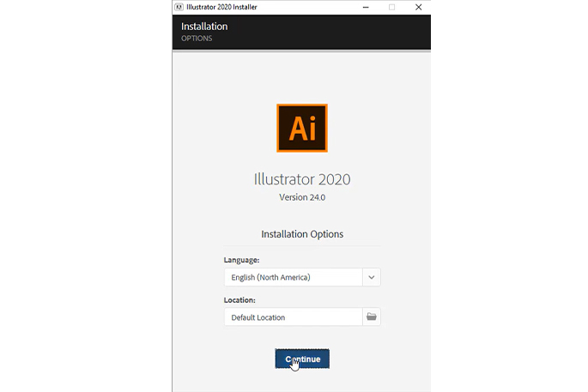Click the Location: label
The width and height of the screenshot is (588, 392).
(239, 300)
